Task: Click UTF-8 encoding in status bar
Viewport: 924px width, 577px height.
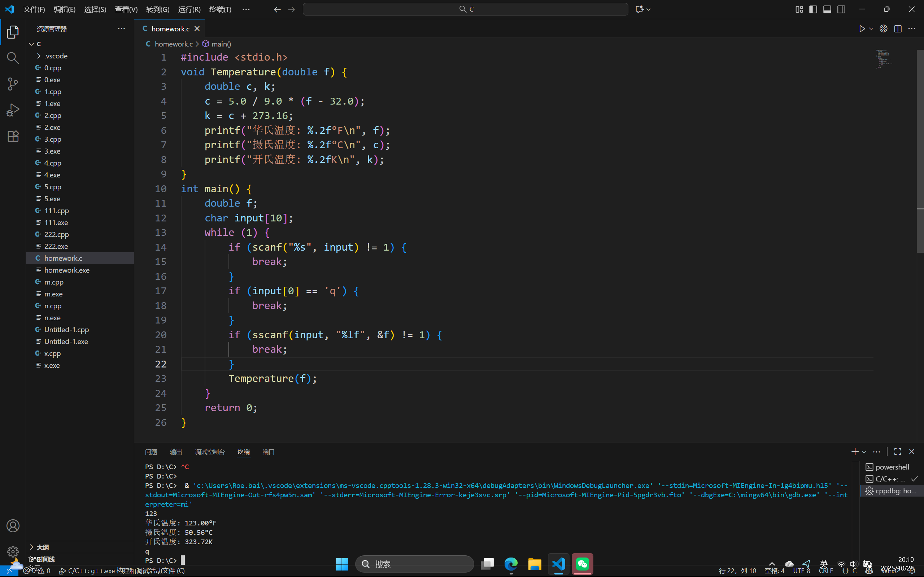Action: coord(801,571)
